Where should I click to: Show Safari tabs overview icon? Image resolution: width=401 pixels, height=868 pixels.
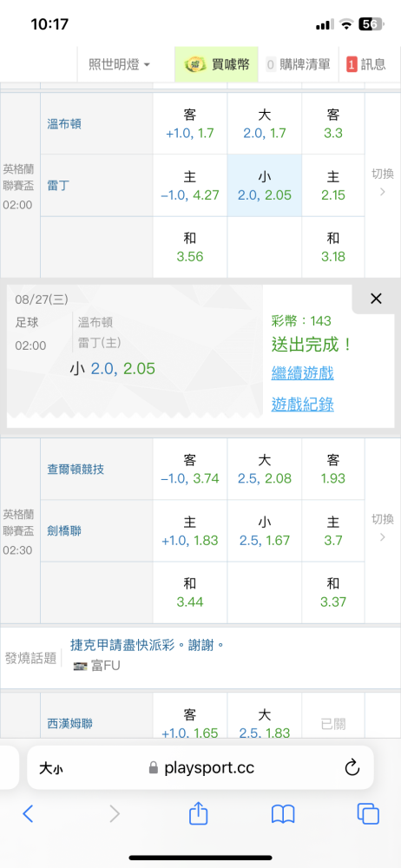[368, 814]
